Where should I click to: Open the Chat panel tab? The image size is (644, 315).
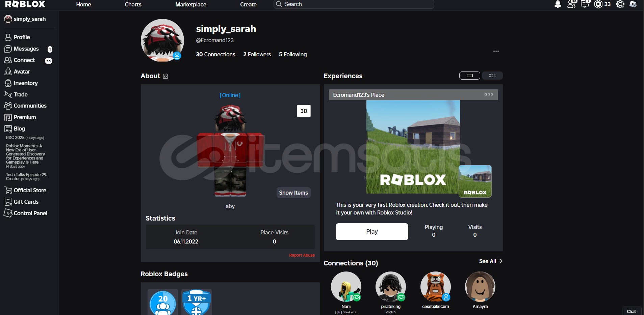632,311
